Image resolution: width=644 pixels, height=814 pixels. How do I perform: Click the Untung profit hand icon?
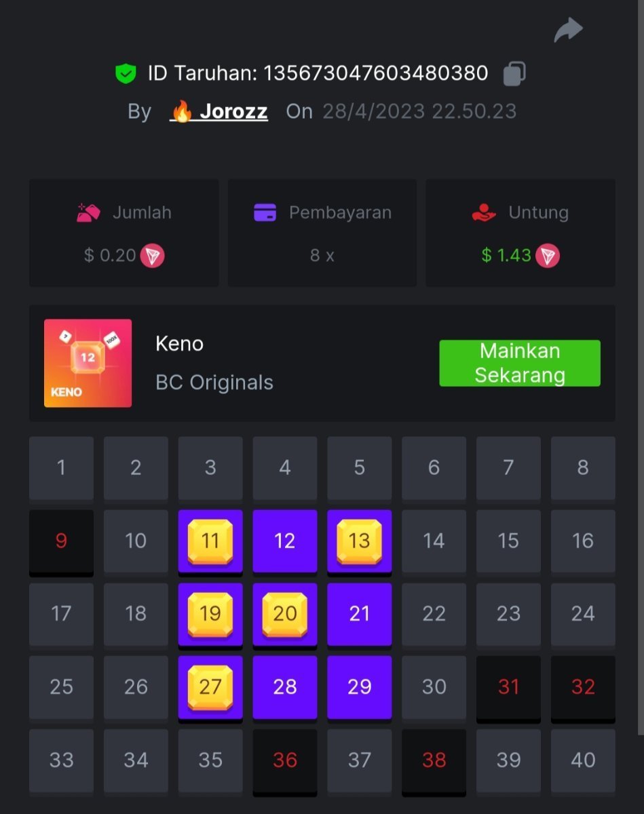coord(485,212)
